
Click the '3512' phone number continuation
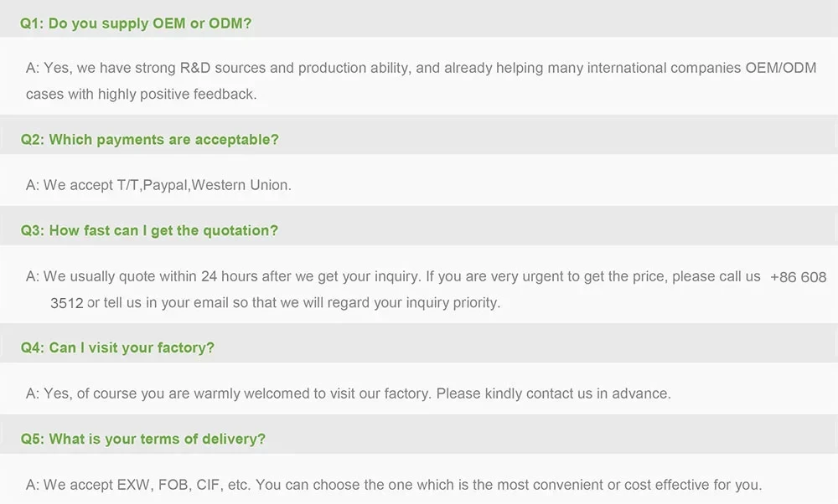(67, 303)
